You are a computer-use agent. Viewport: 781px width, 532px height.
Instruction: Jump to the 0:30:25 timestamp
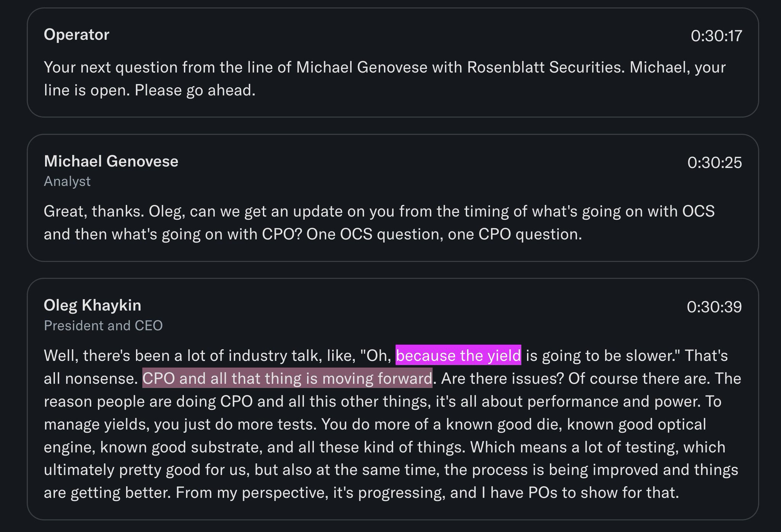(x=715, y=162)
